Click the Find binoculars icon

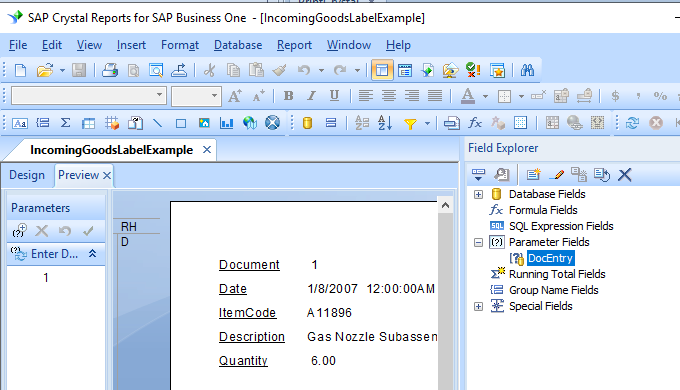click(x=527, y=70)
